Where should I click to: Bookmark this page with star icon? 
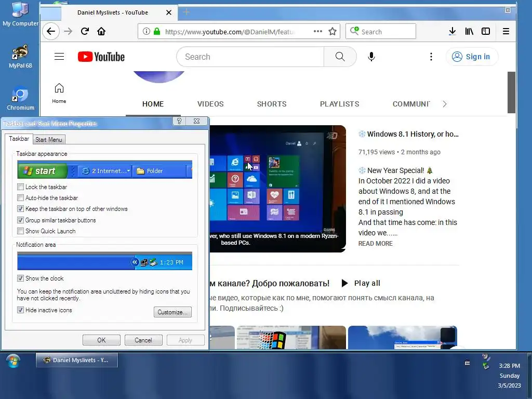[332, 32]
